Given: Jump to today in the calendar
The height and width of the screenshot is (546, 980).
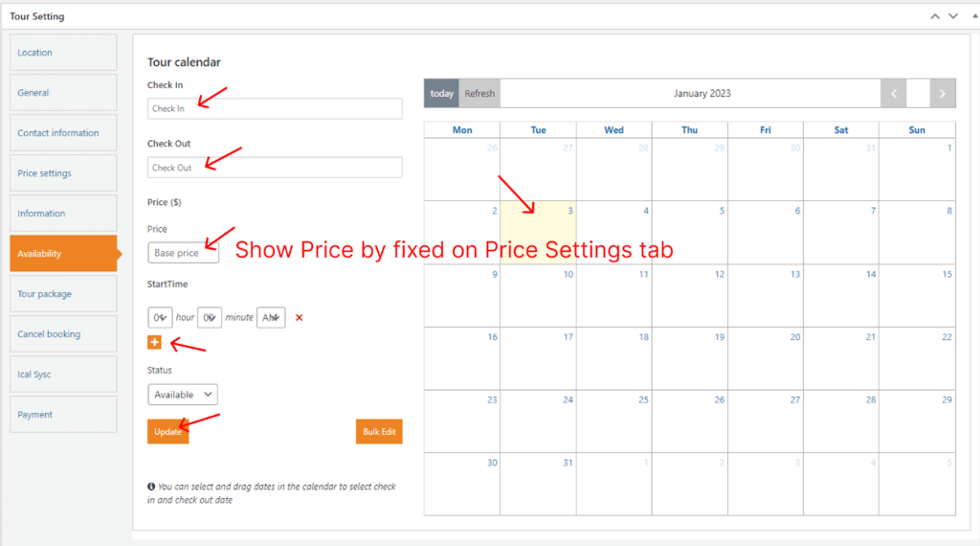Looking at the screenshot, I should [x=441, y=93].
